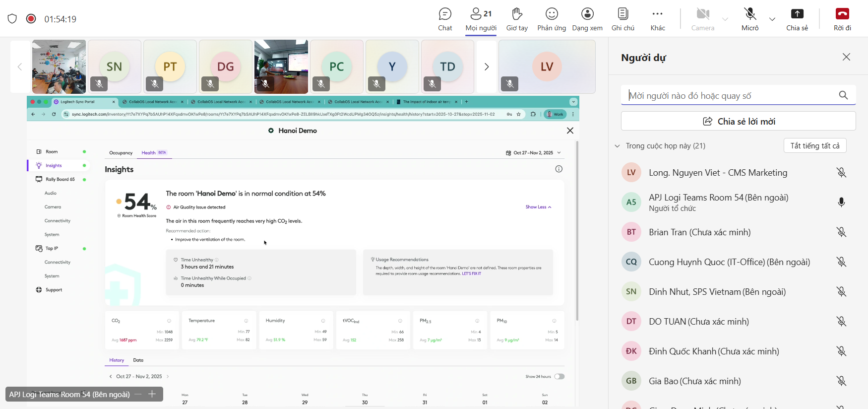Screen dimensions: 868x409
Task: Toggle the Micrô microphone on
Action: (x=750, y=19)
